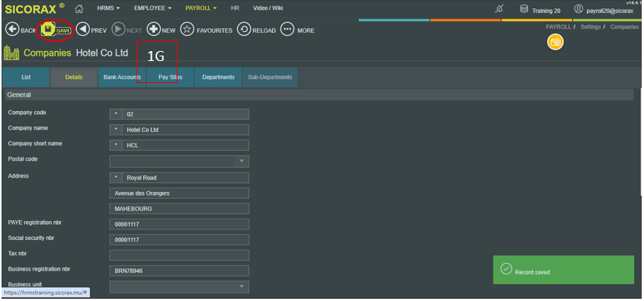Create a new company with NEW icon

point(154,30)
